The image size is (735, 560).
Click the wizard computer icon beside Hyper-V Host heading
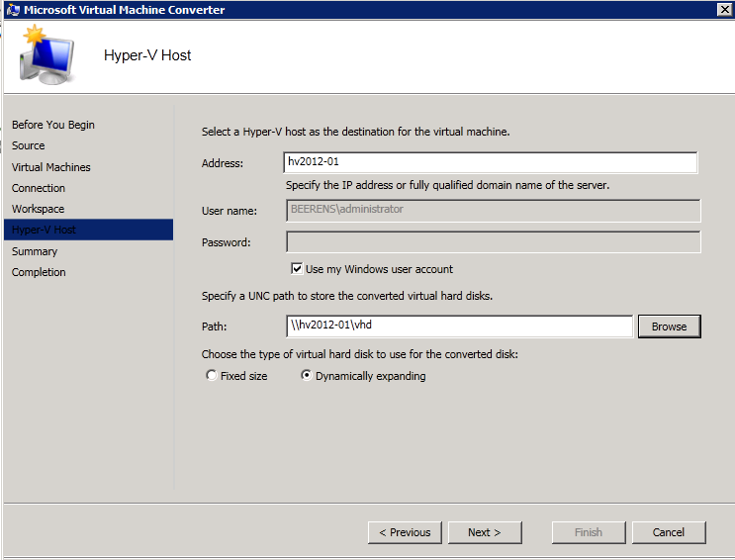click(46, 55)
